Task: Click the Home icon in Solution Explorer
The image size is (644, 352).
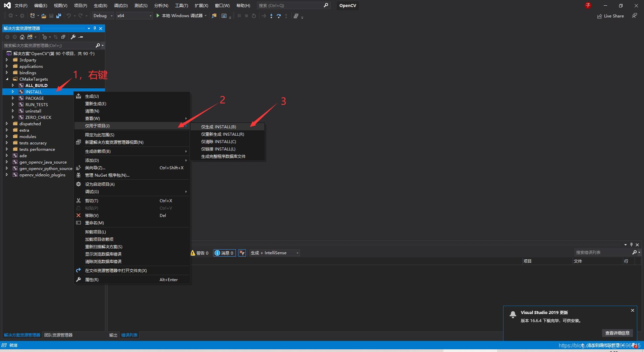Action: pos(22,37)
